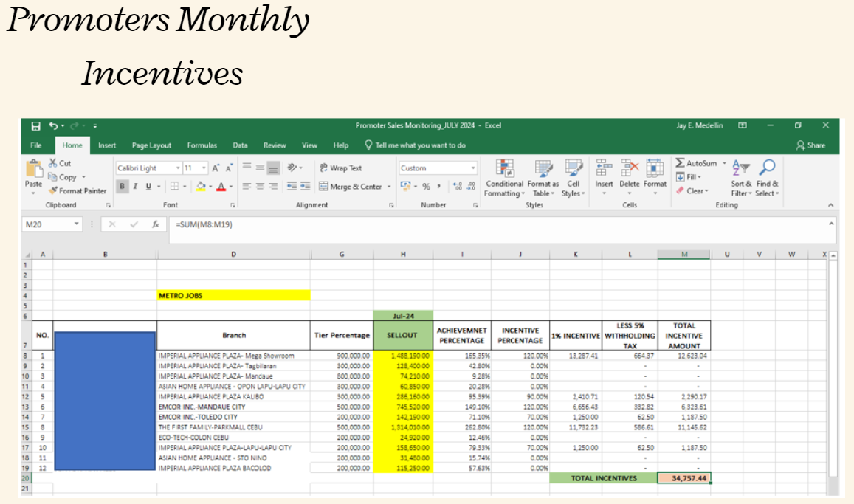The image size is (854, 504).
Task: Toggle Align Right horizontal alignment
Action: [273, 186]
